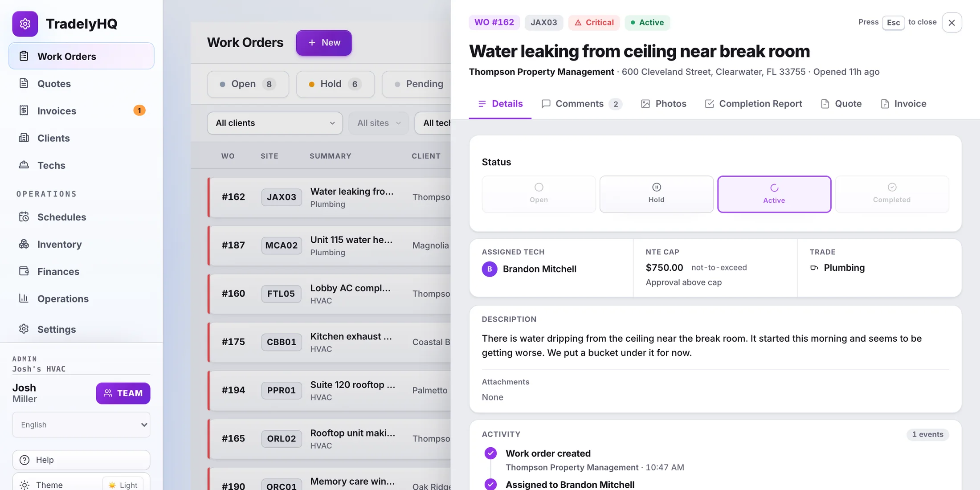Click the WO column header
980x490 pixels.
(x=228, y=156)
